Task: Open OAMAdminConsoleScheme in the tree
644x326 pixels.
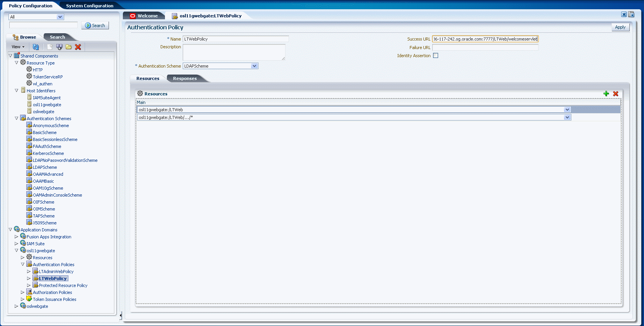Action: point(58,195)
